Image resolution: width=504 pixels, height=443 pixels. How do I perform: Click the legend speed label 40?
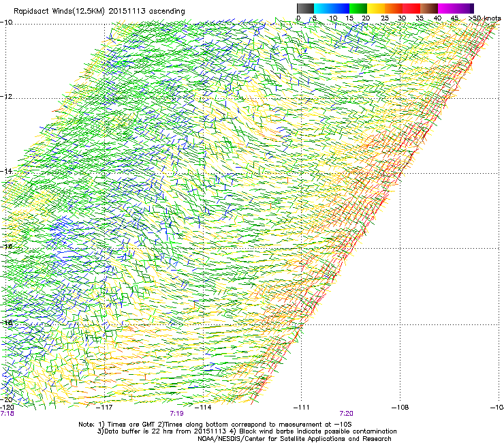437,18
